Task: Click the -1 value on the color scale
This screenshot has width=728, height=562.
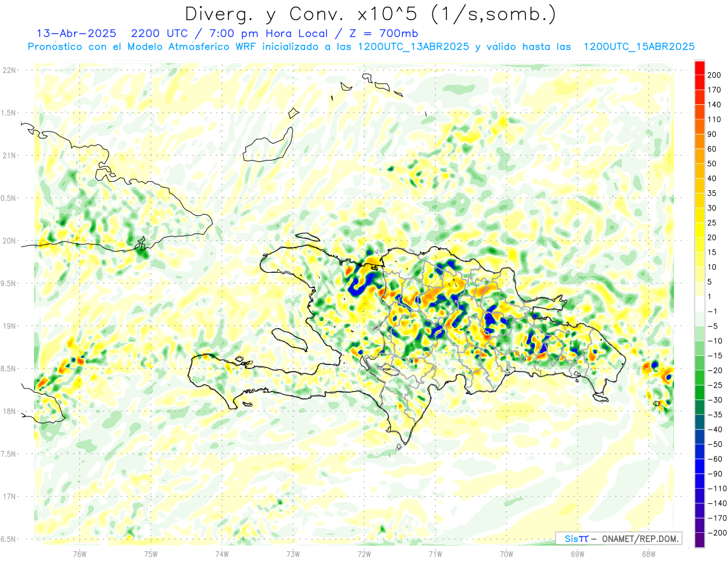Action: (x=713, y=312)
